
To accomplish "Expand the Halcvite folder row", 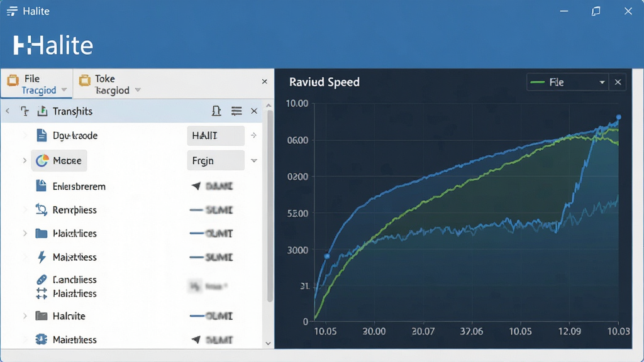I will point(25,315).
